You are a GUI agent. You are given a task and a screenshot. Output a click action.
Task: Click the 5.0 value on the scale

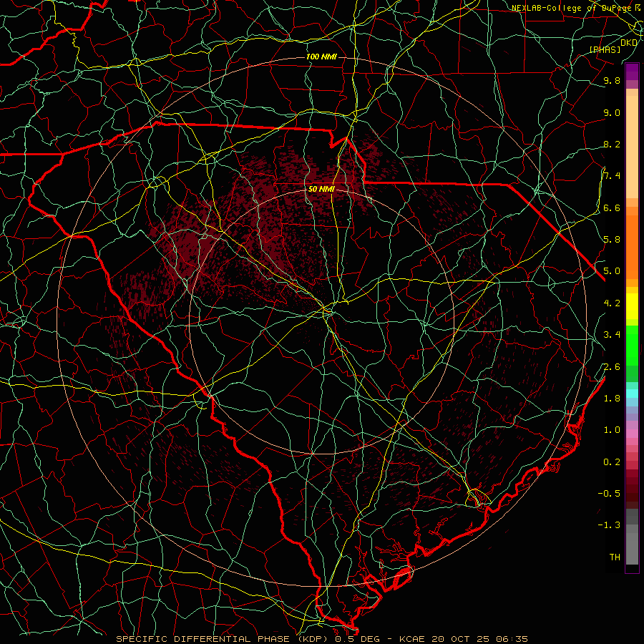(x=612, y=271)
